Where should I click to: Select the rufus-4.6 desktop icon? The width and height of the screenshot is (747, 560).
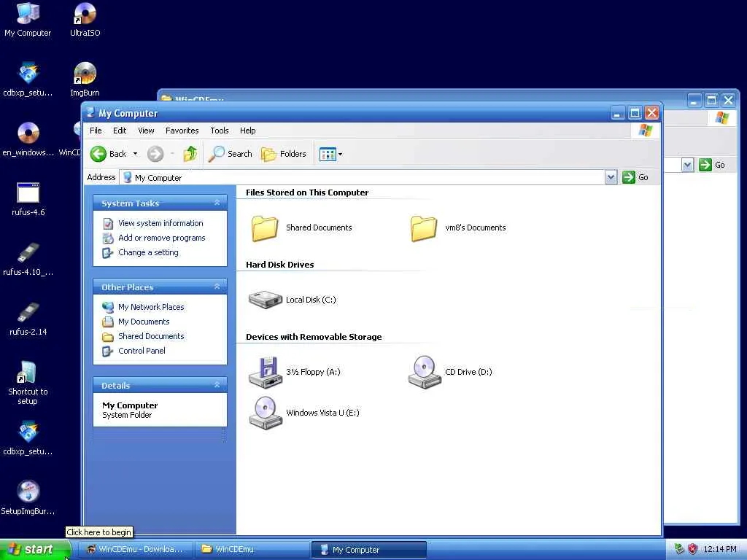coord(28,199)
